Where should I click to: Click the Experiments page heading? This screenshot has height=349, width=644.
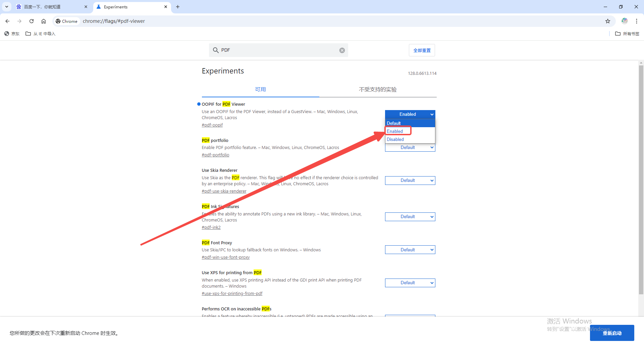pos(223,71)
